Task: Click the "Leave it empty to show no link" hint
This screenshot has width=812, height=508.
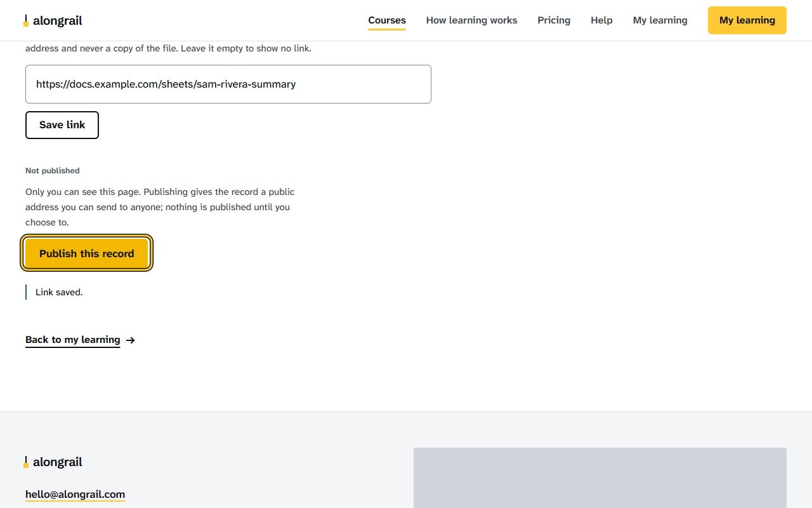Action: coord(246,48)
